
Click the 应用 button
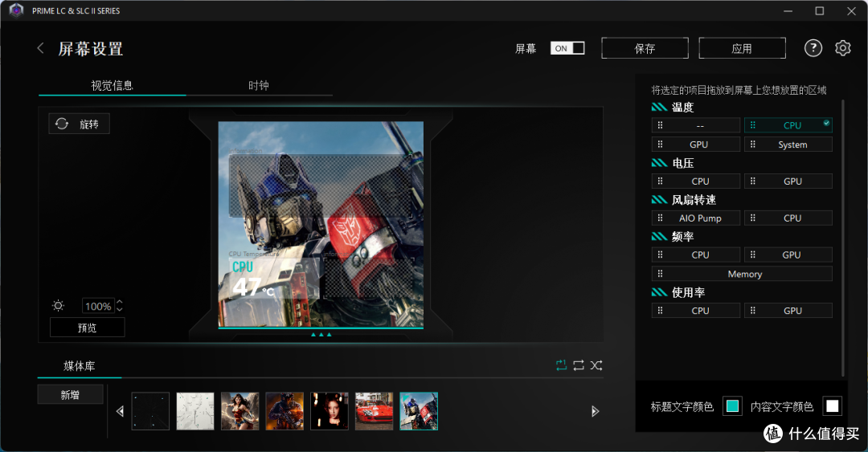tap(742, 48)
